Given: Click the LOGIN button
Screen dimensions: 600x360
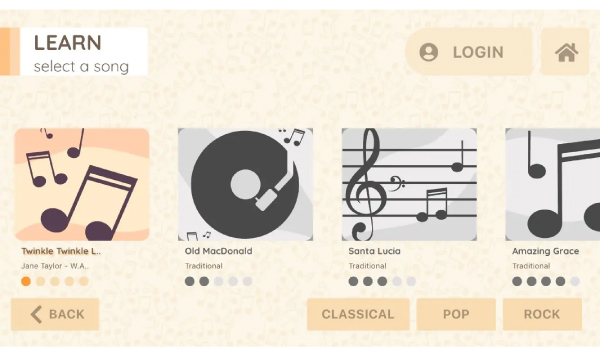Looking at the screenshot, I should pos(469,52).
